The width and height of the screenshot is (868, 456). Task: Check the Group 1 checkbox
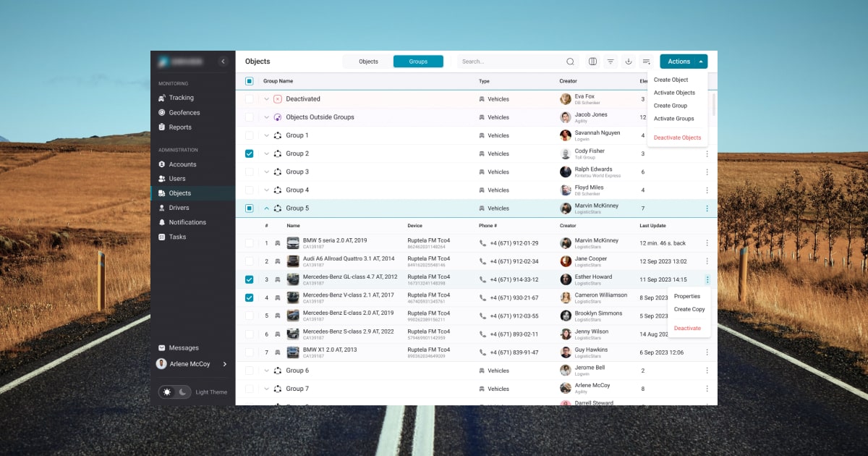[x=250, y=135]
